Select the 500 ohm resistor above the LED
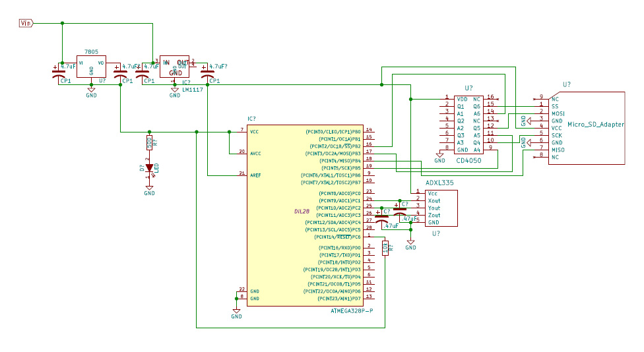644x352 pixels. (x=150, y=143)
